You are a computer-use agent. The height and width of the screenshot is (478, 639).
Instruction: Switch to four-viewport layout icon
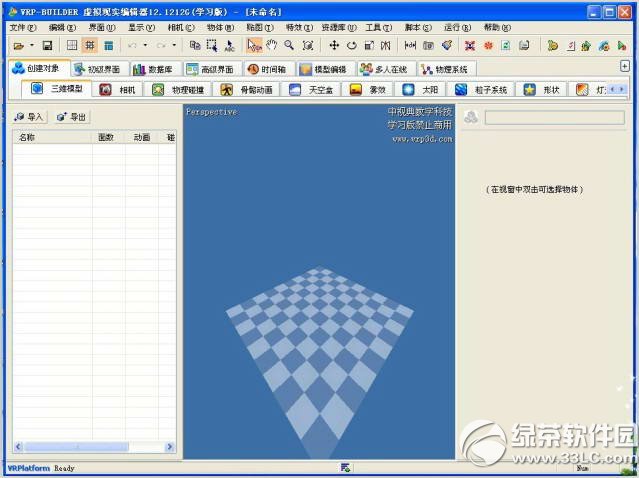[x=72, y=45]
